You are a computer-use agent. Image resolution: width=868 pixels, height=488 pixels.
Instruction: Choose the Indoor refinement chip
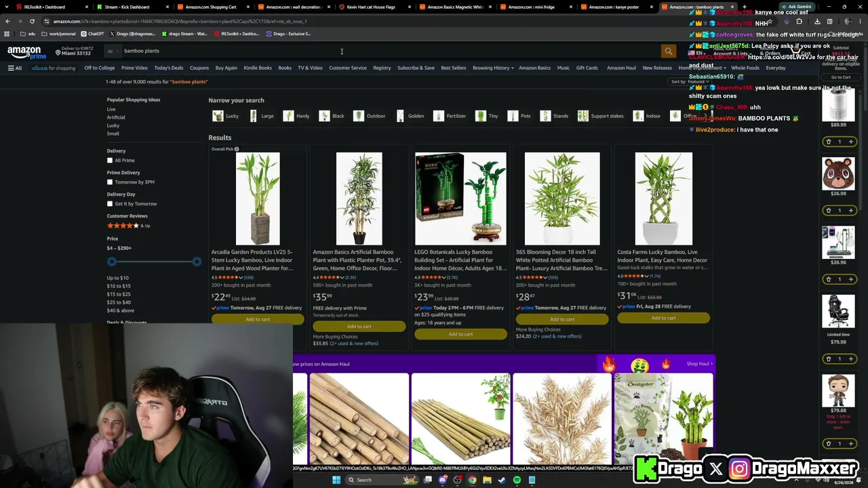tap(647, 116)
